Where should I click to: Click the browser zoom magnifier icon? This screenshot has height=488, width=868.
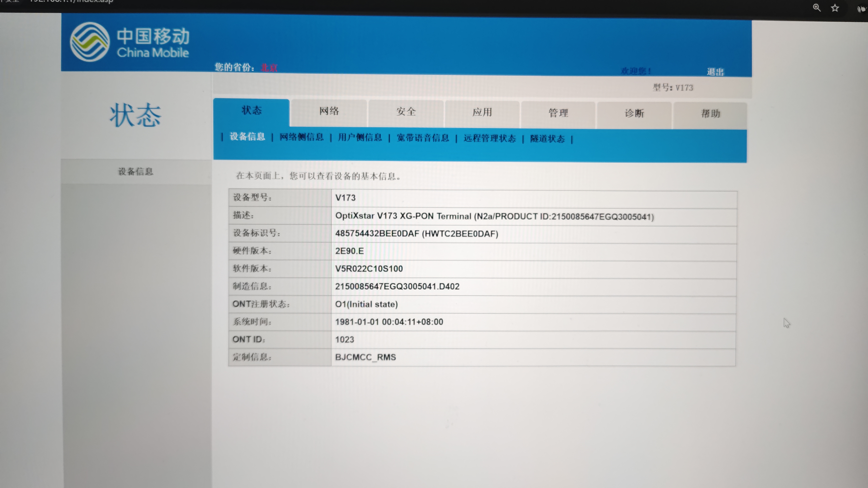(x=817, y=7)
